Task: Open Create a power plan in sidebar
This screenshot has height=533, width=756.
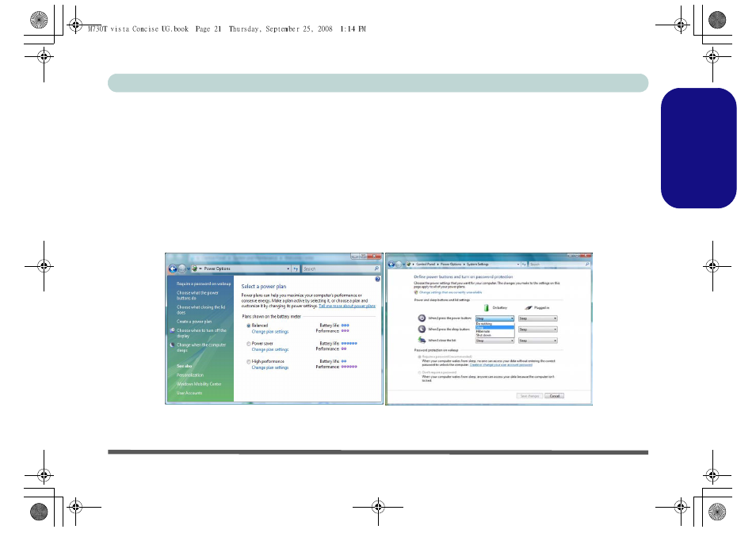Action: tap(194, 322)
